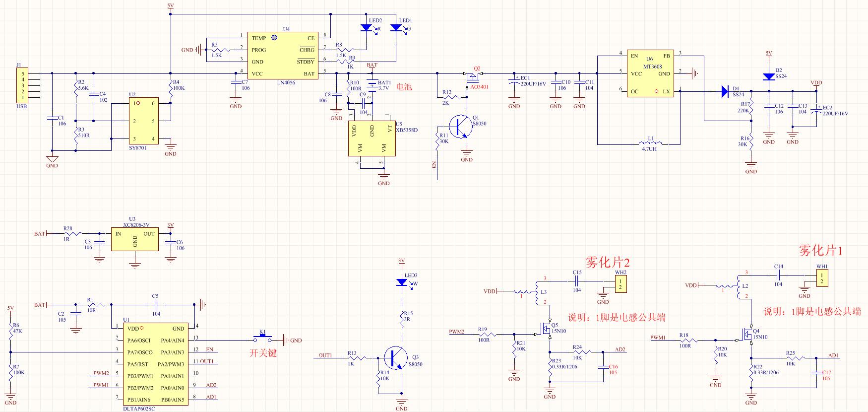
Task: Click the 'AO3401' label near Q2
Action: [x=479, y=87]
